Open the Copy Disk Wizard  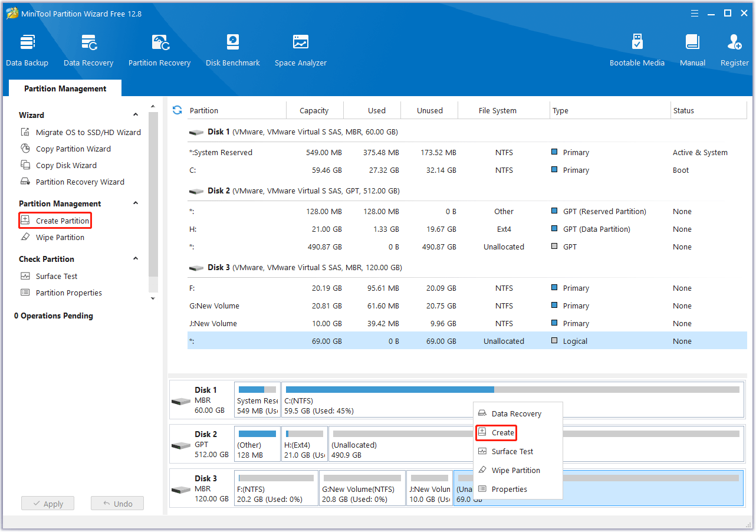click(59, 165)
